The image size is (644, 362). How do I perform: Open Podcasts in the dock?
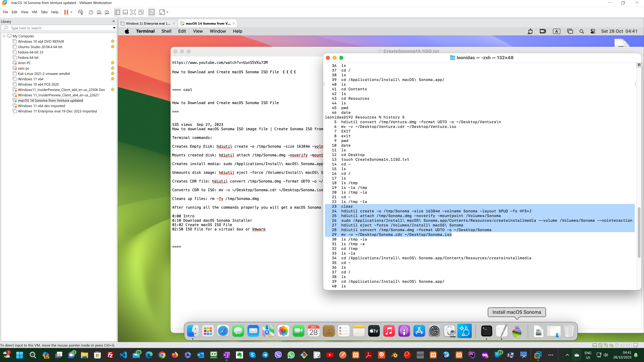(x=404, y=331)
